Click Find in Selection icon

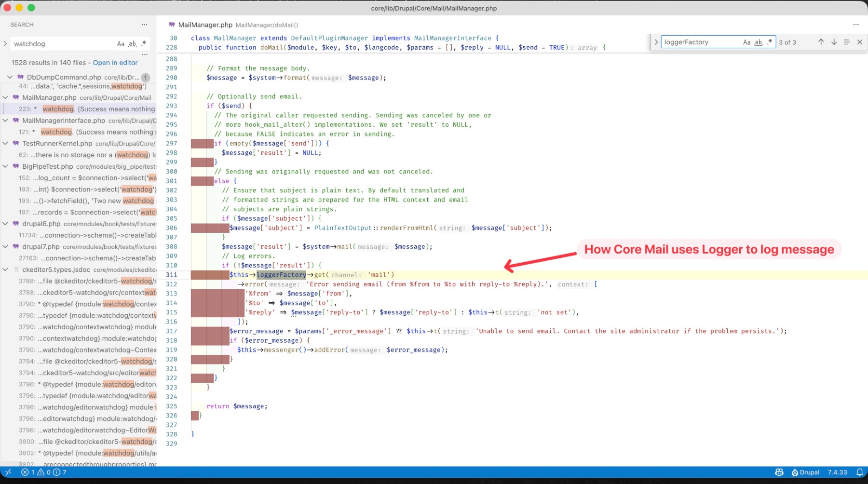[847, 42]
